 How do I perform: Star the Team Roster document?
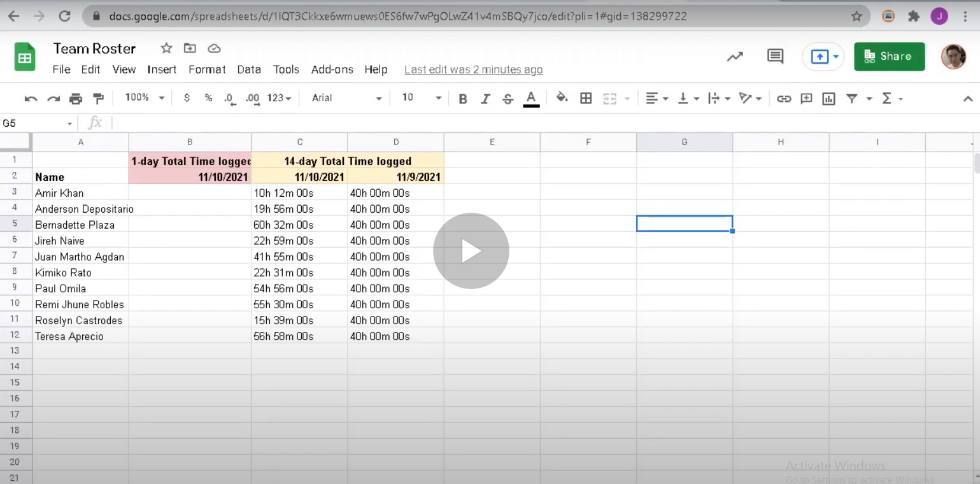(166, 48)
